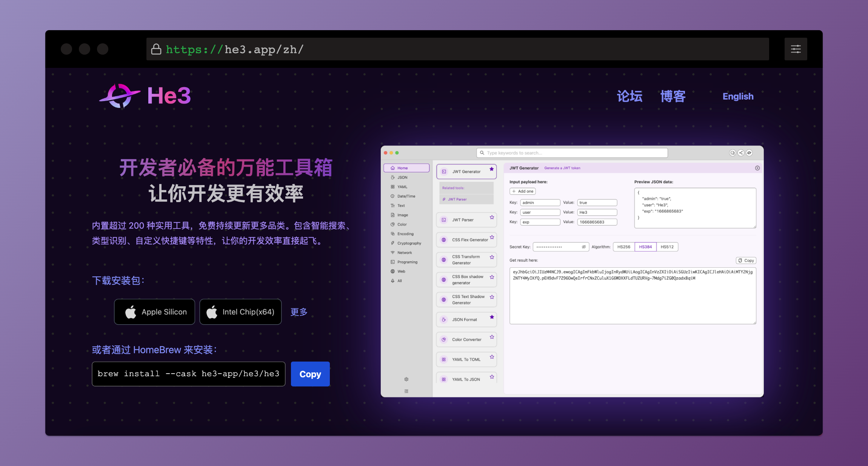Click the Key input field for exp

click(539, 222)
